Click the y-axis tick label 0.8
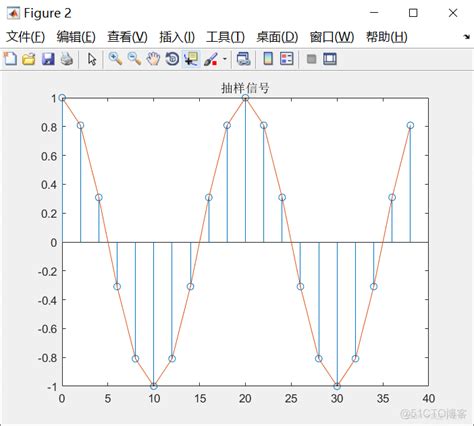 pyautogui.click(x=49, y=127)
